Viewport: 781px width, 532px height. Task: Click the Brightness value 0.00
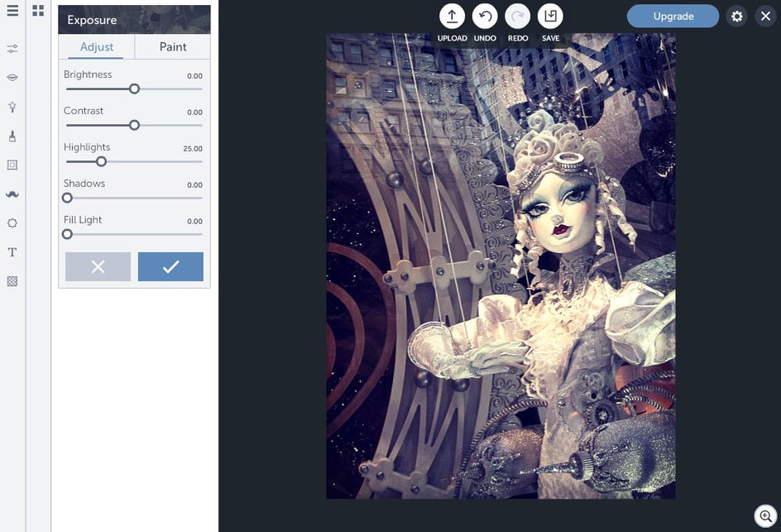tap(194, 76)
